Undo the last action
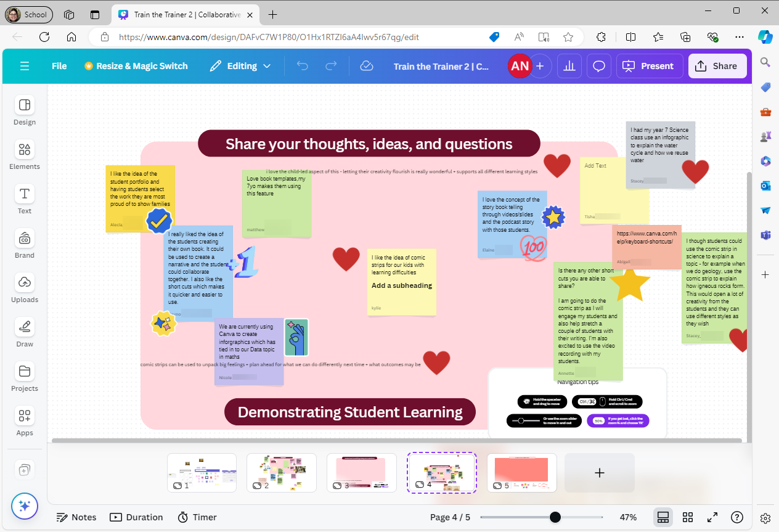779x532 pixels. tap(302, 66)
